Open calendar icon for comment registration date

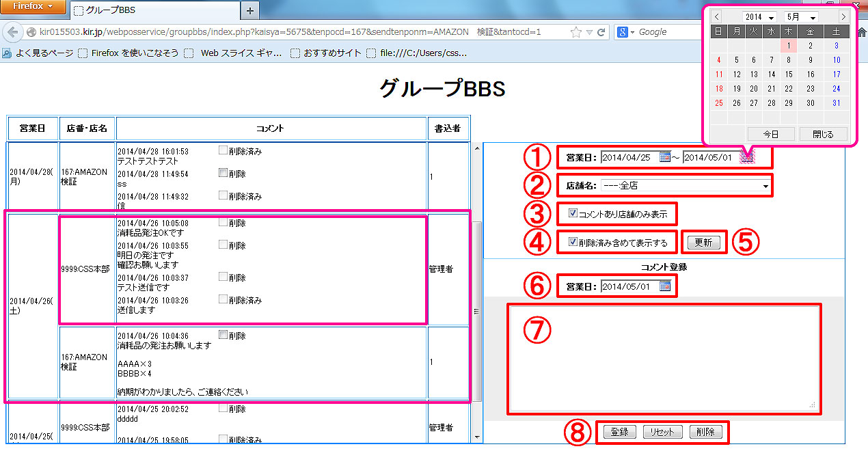point(664,286)
